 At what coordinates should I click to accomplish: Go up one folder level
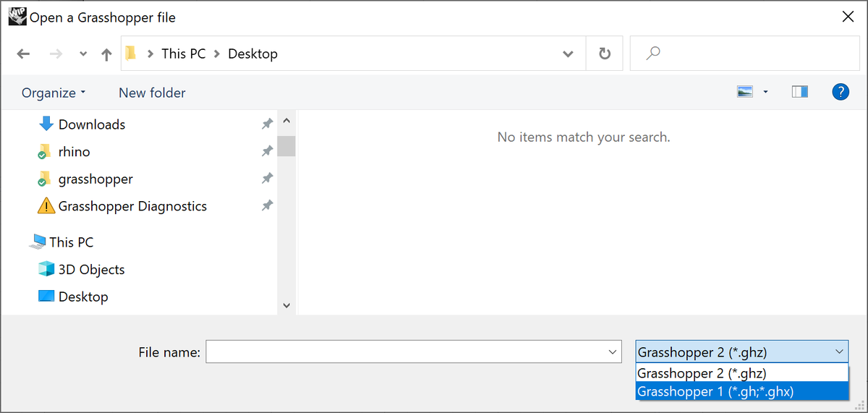[107, 54]
